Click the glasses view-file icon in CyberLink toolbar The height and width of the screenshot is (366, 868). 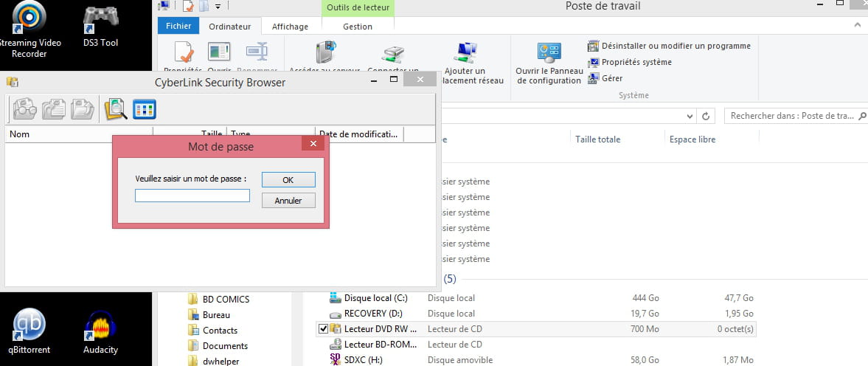25,108
